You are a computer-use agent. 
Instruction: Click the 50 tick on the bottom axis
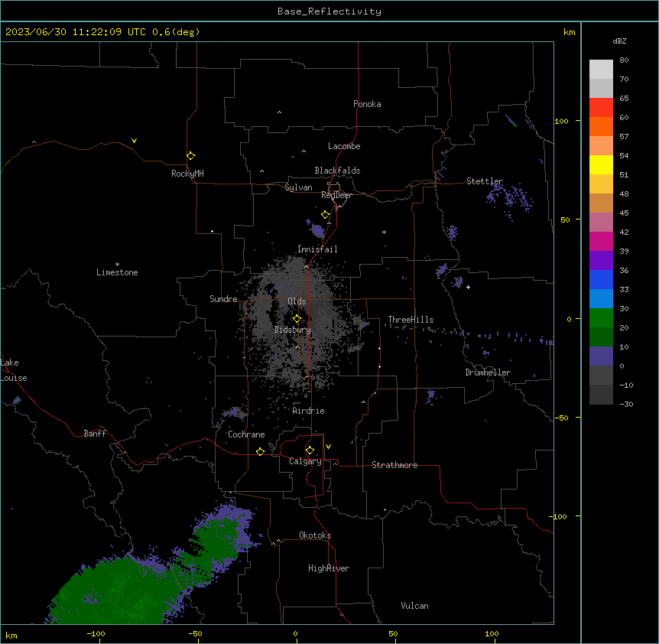click(393, 633)
